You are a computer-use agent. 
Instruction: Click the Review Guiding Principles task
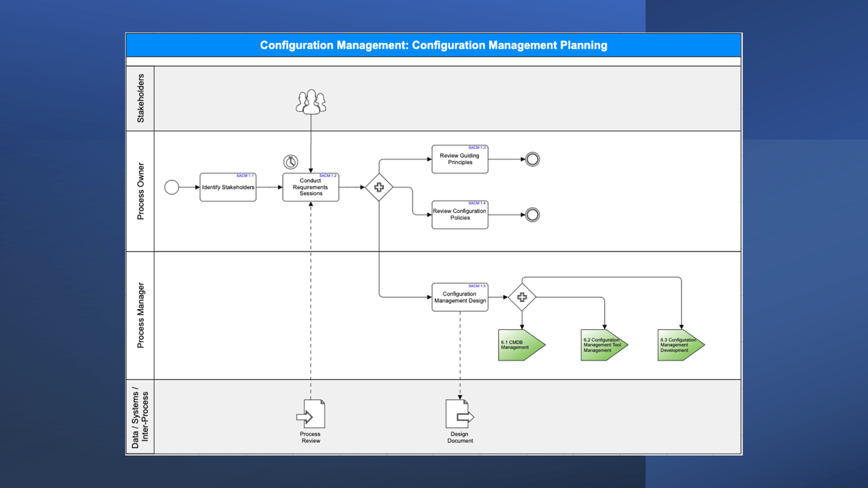click(460, 160)
